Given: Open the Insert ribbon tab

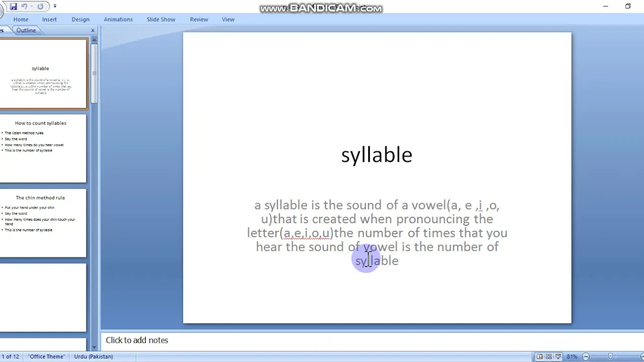Looking at the screenshot, I should pos(49,19).
